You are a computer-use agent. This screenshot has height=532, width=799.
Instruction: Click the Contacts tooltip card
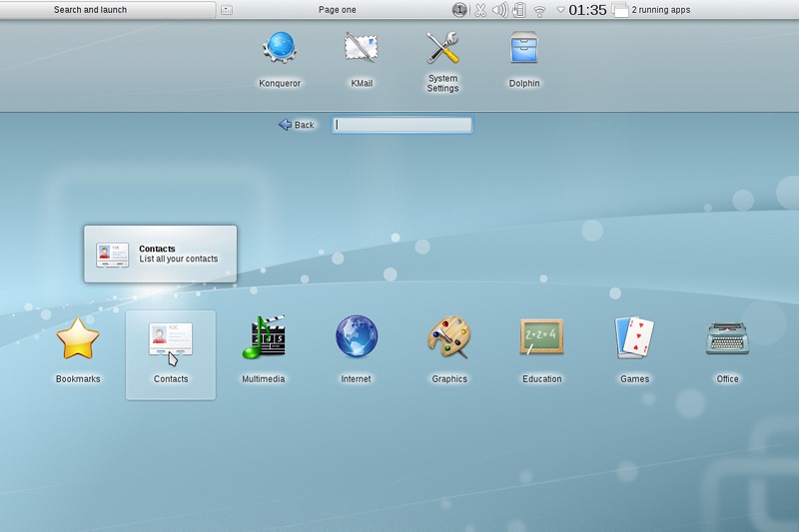click(x=161, y=255)
